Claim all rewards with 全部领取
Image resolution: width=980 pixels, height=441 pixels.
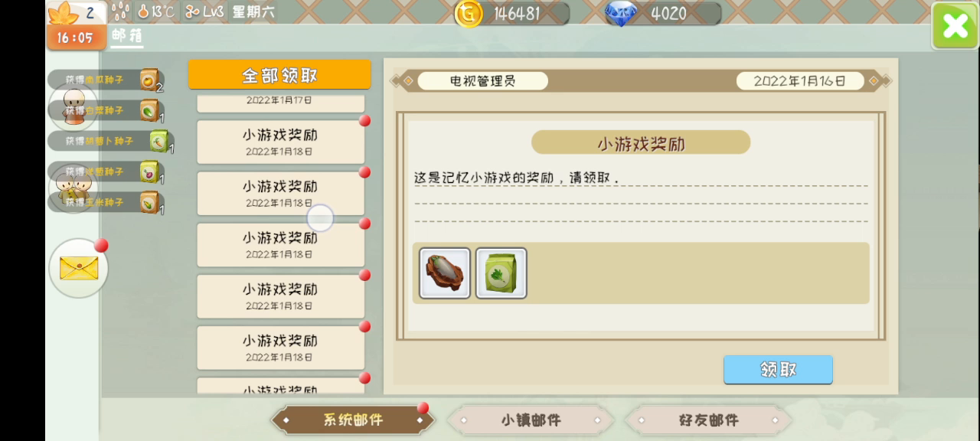pos(279,75)
